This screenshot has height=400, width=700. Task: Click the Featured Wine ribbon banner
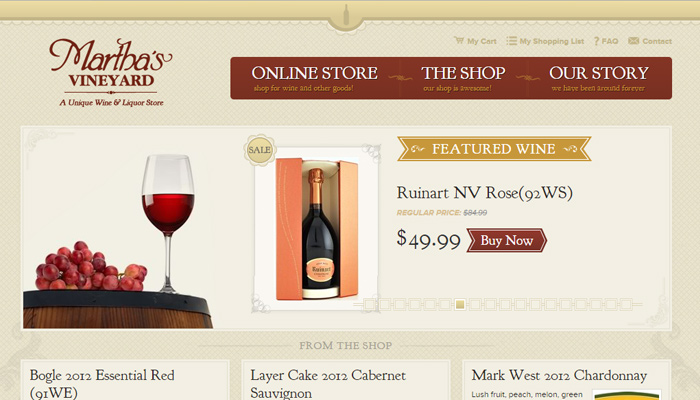point(493,149)
